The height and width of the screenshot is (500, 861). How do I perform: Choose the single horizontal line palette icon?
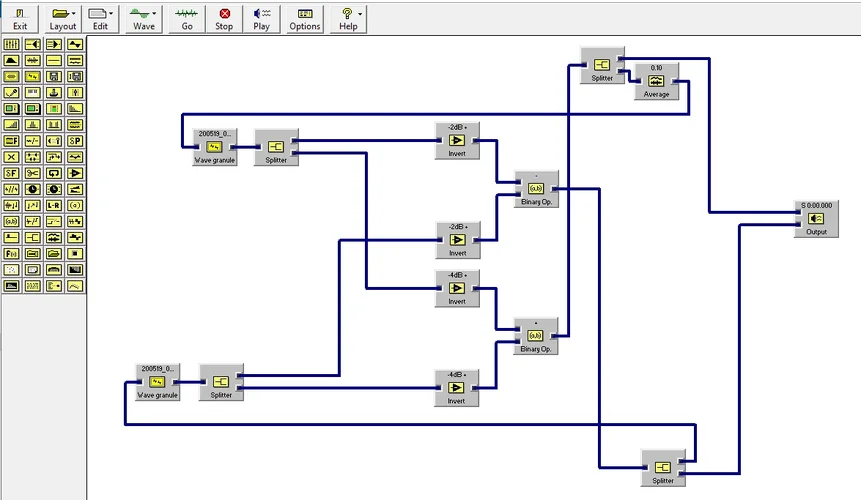tap(54, 60)
